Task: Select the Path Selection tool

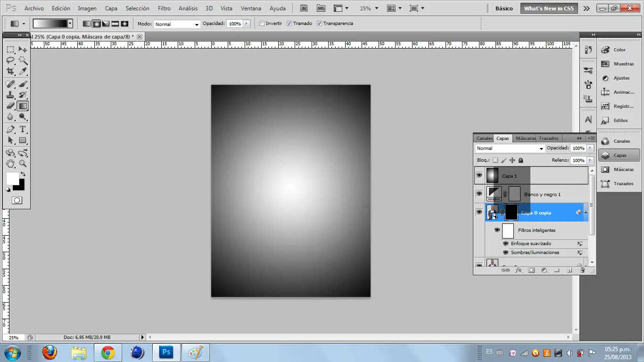Action: [x=10, y=140]
